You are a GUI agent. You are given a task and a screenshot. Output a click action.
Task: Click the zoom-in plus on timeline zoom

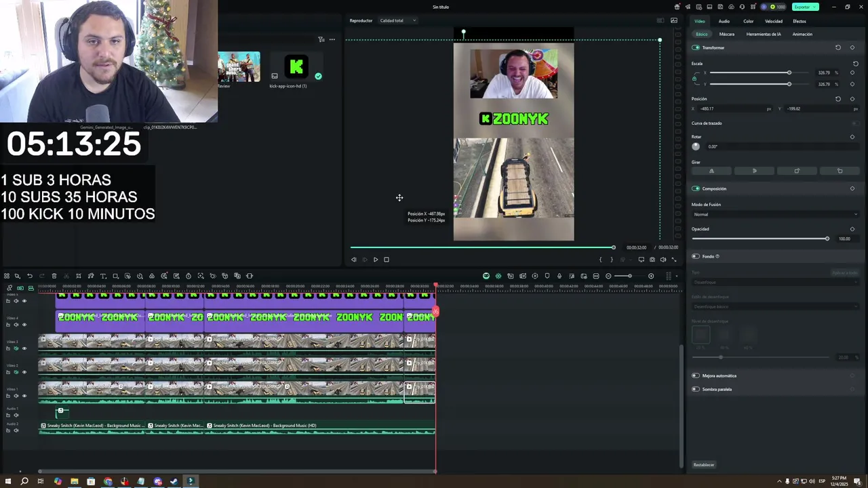click(651, 276)
